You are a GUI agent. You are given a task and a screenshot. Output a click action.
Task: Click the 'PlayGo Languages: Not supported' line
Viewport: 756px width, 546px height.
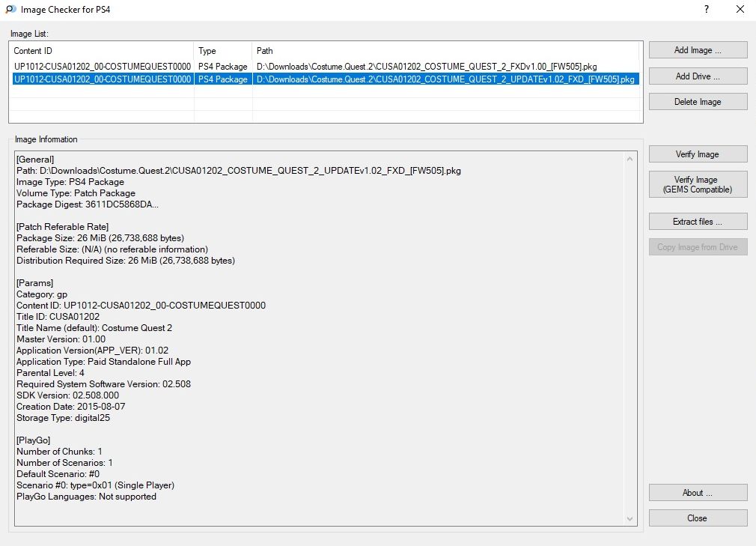[x=86, y=497]
